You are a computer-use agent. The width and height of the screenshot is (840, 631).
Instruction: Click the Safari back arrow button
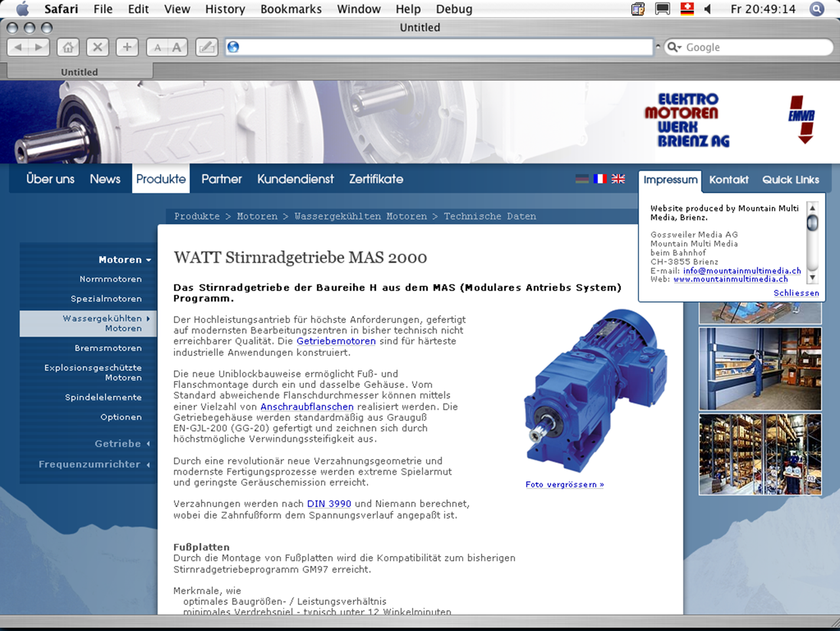18,47
